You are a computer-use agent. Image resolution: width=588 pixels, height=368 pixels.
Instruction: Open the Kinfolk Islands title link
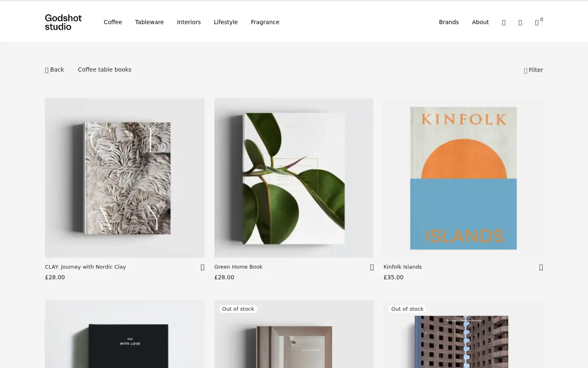click(x=403, y=267)
